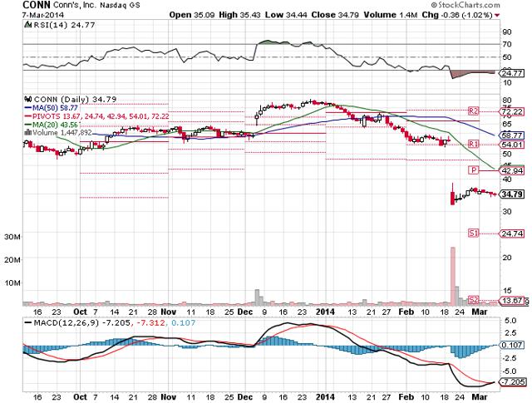This screenshot has width=532, height=403.
Task: Click the S2 pivot label
Action: pos(474,300)
